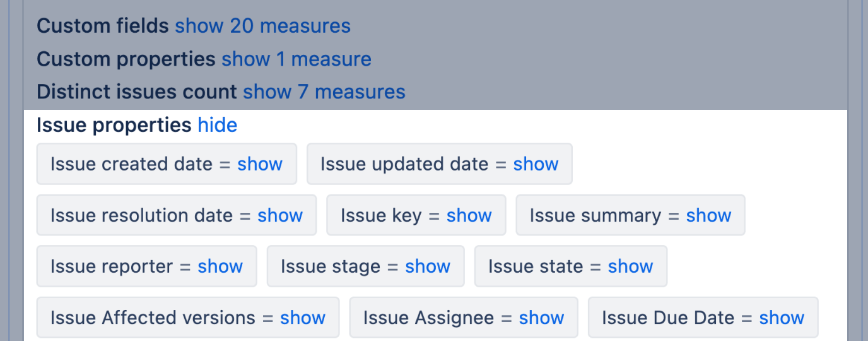Show the Issue Affected versions property
Screen dimensions: 868x341
[x=303, y=318]
